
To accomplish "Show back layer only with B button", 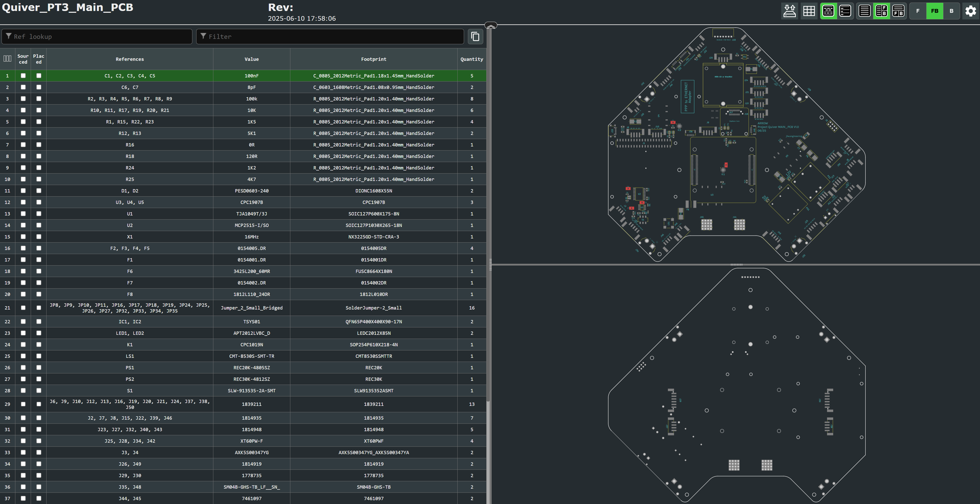I will (x=951, y=11).
